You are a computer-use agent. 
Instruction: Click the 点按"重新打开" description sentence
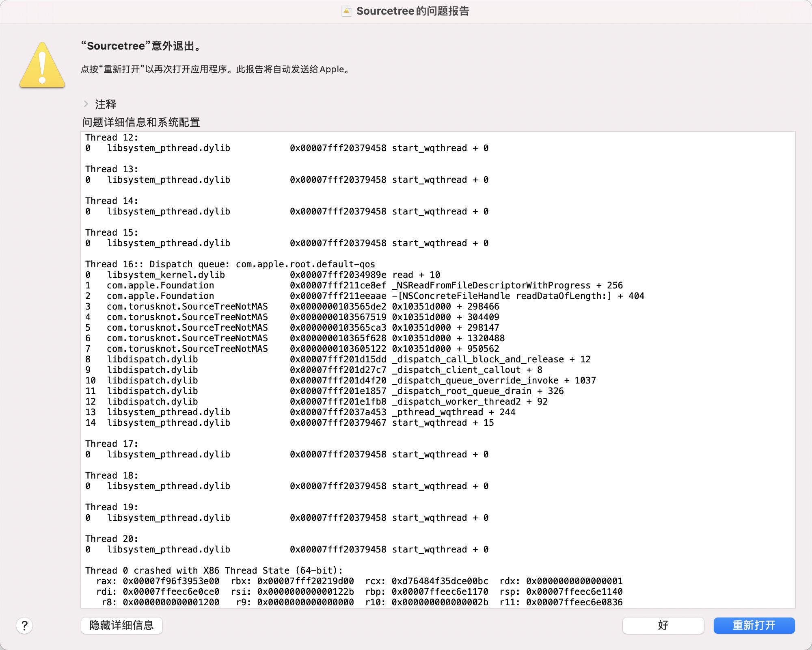215,69
